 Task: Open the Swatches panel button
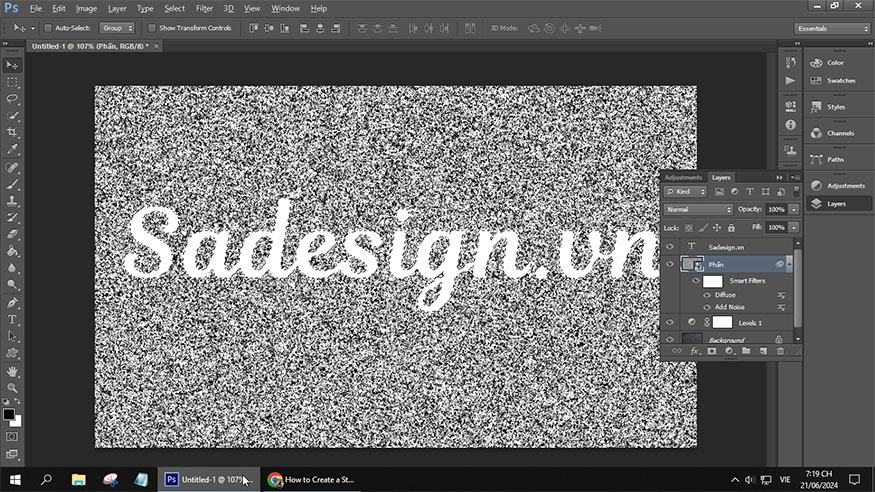[838, 81]
